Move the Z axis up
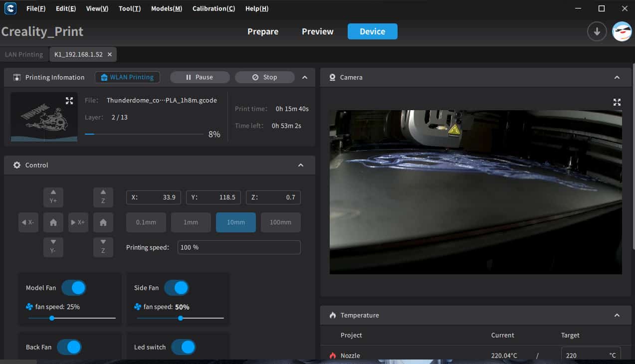The image size is (635, 364). [x=103, y=197]
